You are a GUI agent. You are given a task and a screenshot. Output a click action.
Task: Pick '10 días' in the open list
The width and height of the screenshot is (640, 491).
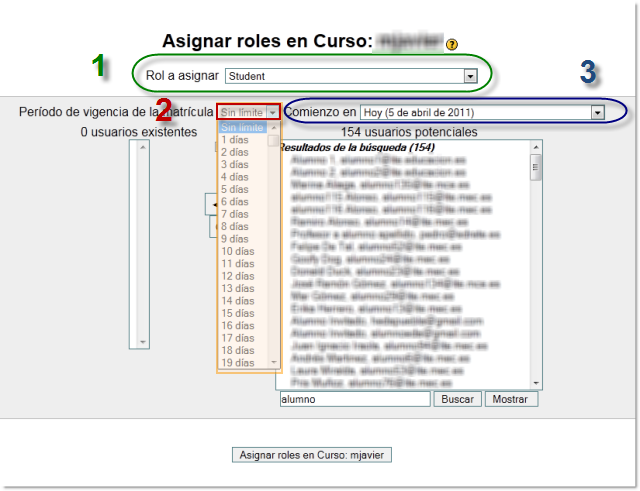pos(238,251)
